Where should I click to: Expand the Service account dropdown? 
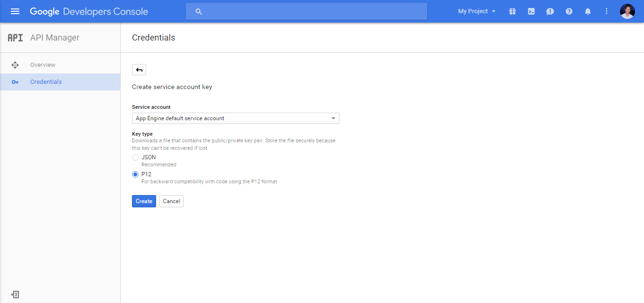click(x=236, y=118)
